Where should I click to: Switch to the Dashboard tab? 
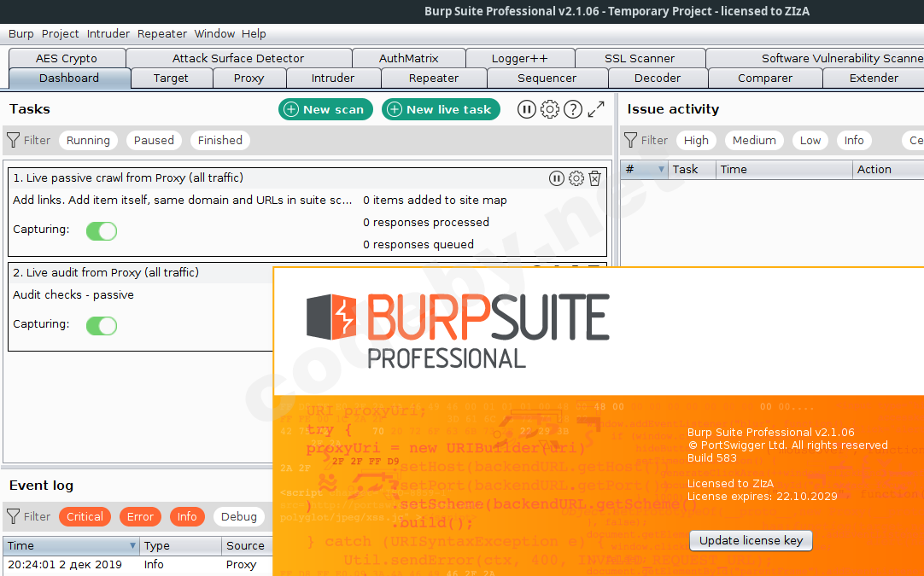(69, 79)
